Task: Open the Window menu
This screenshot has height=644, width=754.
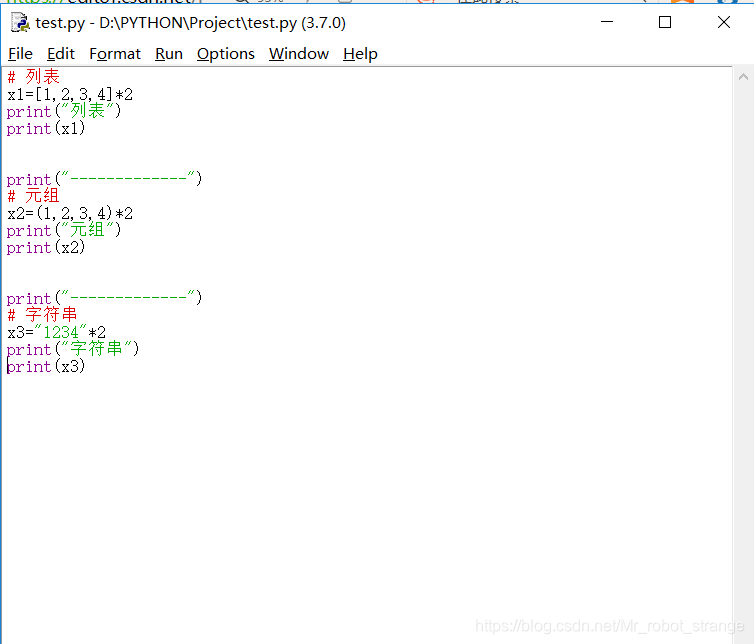Action: [299, 54]
